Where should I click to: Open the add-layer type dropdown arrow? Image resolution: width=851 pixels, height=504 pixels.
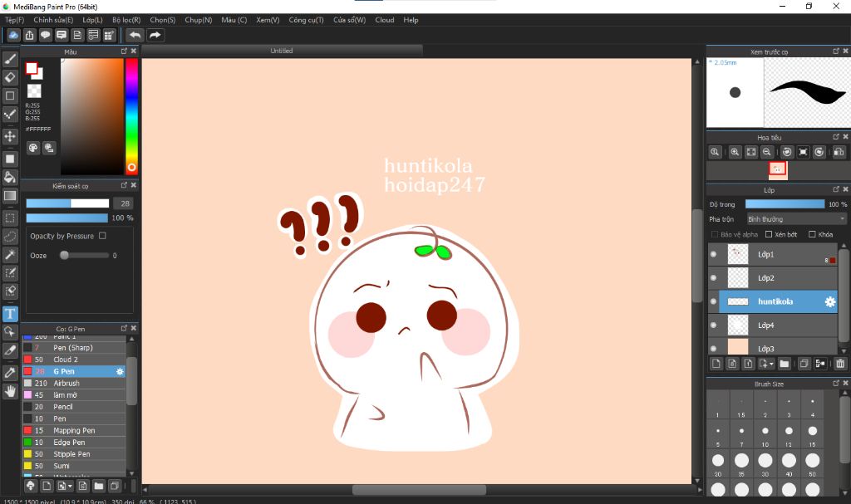click(771, 364)
